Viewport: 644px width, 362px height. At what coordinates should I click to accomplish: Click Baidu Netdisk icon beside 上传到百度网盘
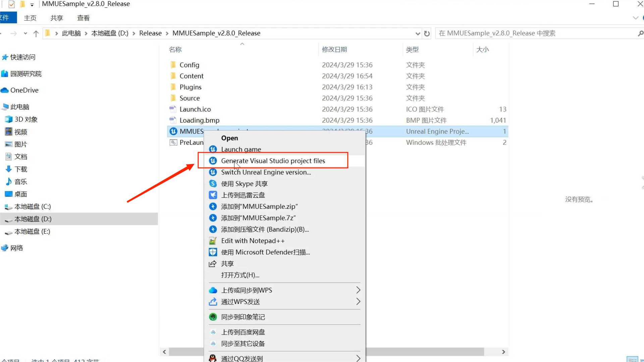point(213,332)
